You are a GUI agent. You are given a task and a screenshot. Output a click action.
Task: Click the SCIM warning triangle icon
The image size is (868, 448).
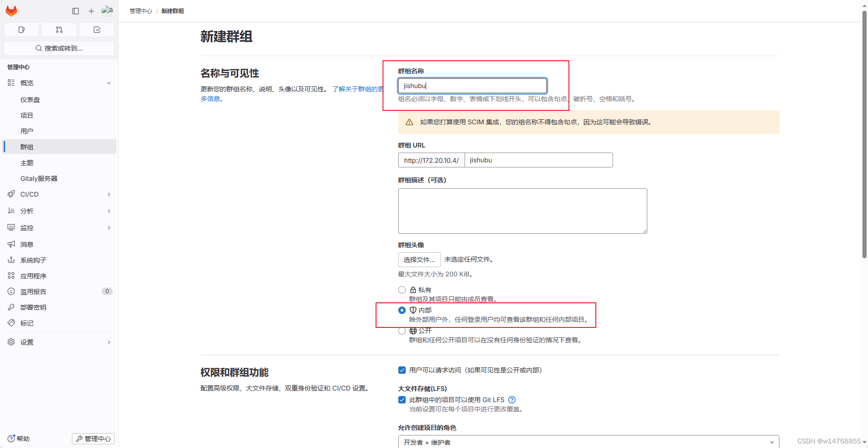coord(409,122)
